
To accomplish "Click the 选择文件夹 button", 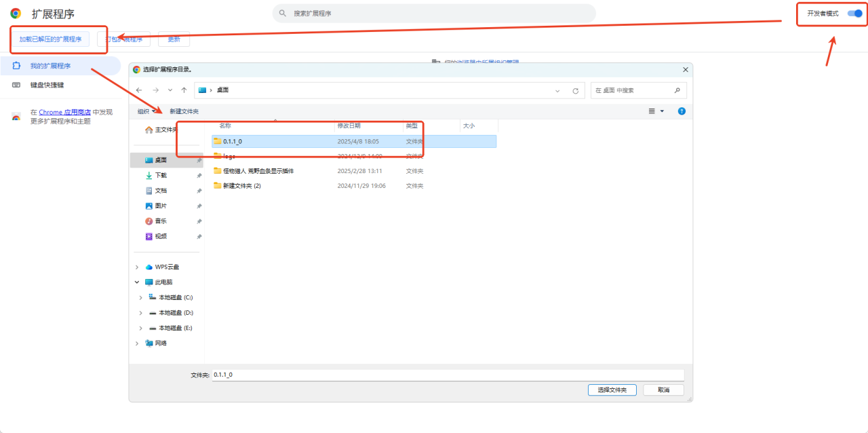I will pyautogui.click(x=612, y=390).
